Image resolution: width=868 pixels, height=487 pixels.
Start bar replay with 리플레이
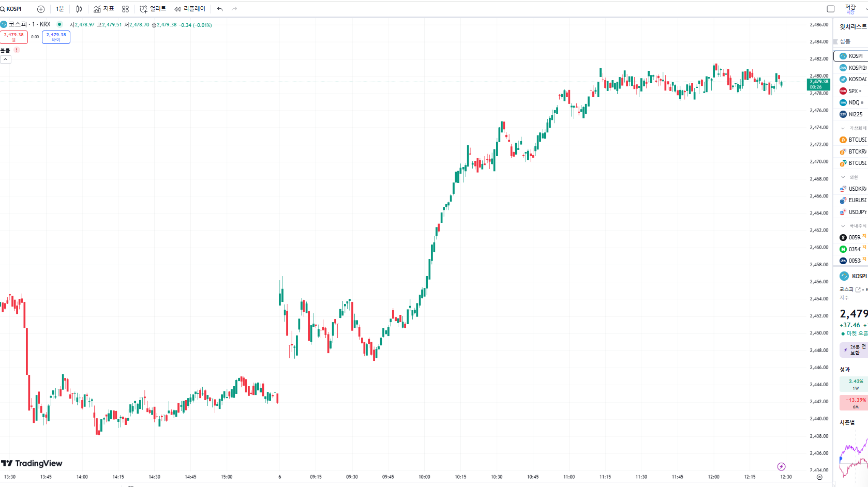click(x=190, y=9)
